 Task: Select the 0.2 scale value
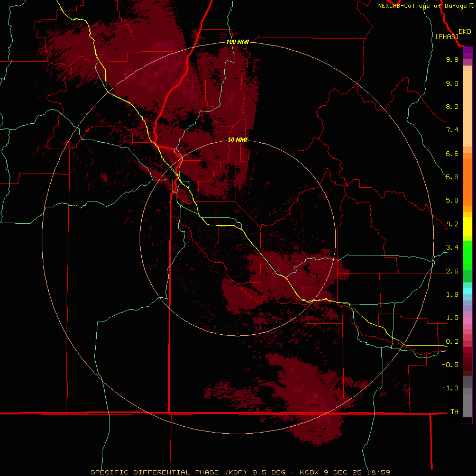[x=452, y=342]
